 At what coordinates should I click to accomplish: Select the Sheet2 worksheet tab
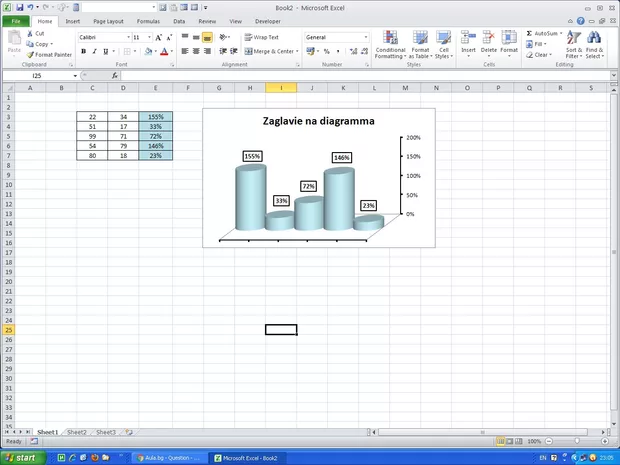(76, 432)
